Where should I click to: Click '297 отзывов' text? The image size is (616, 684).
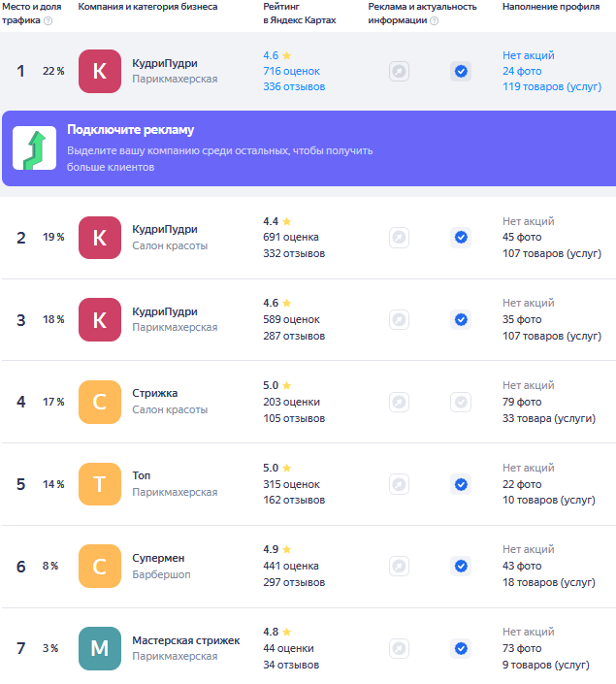coord(294,583)
